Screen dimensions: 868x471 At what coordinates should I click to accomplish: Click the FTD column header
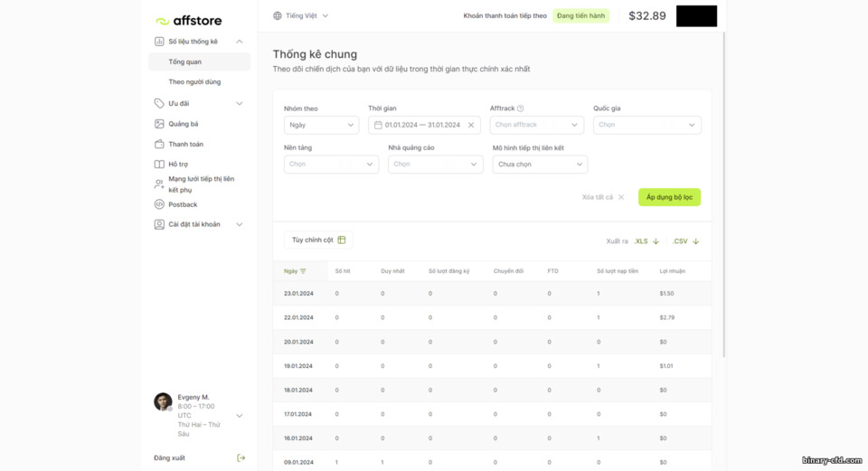(x=552, y=271)
